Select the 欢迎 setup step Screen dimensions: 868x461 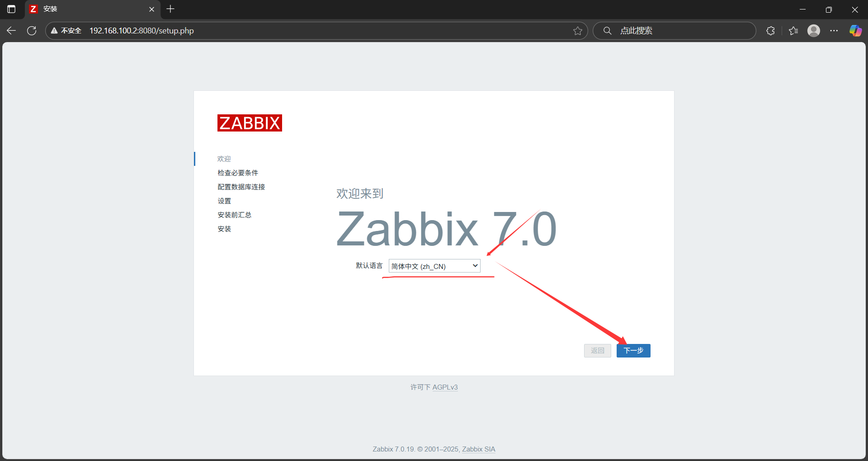tap(224, 159)
